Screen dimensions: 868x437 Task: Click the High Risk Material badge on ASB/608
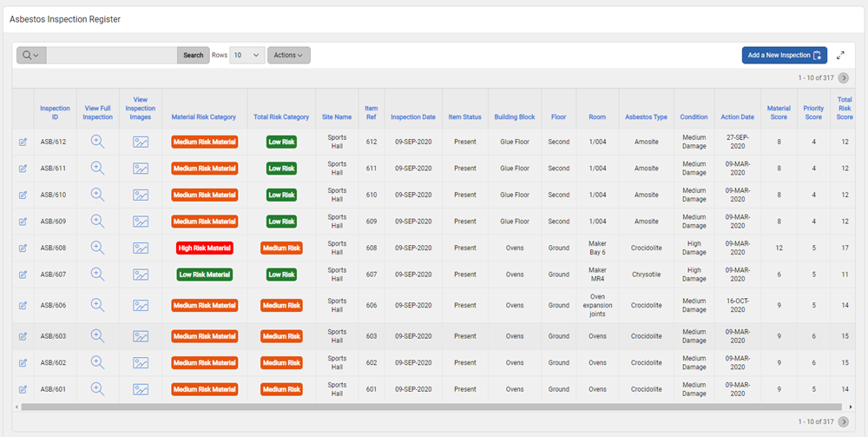(204, 248)
